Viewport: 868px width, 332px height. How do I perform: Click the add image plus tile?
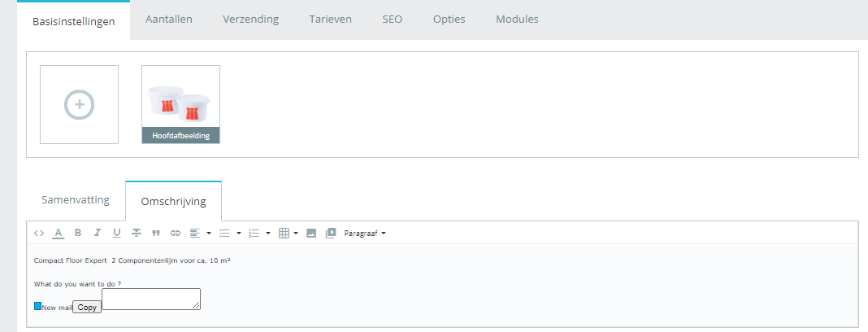(x=80, y=104)
